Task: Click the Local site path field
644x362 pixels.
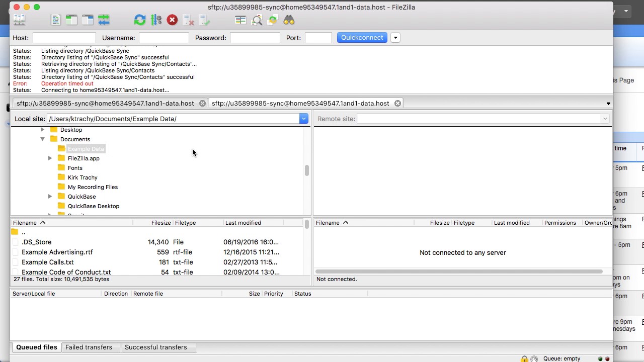Action: (173, 119)
